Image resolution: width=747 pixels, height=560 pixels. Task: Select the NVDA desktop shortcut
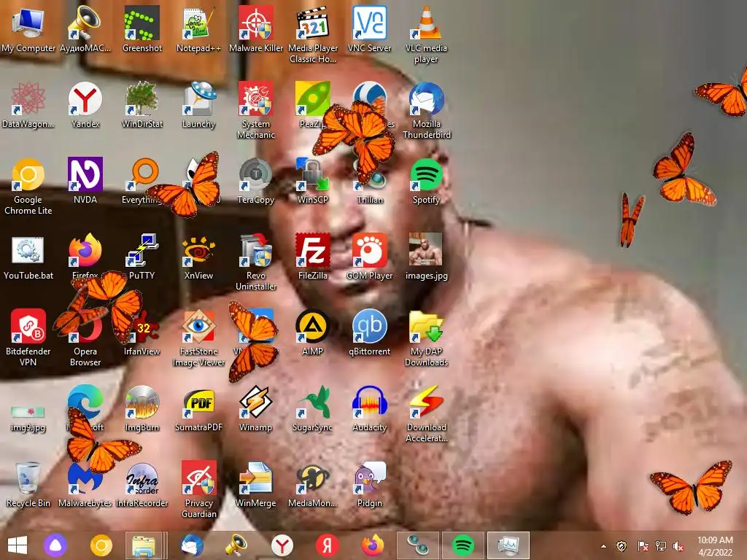point(85,181)
